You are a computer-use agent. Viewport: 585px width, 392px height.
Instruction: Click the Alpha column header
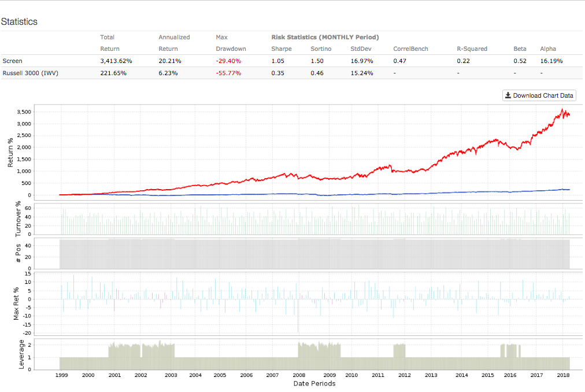coord(547,49)
